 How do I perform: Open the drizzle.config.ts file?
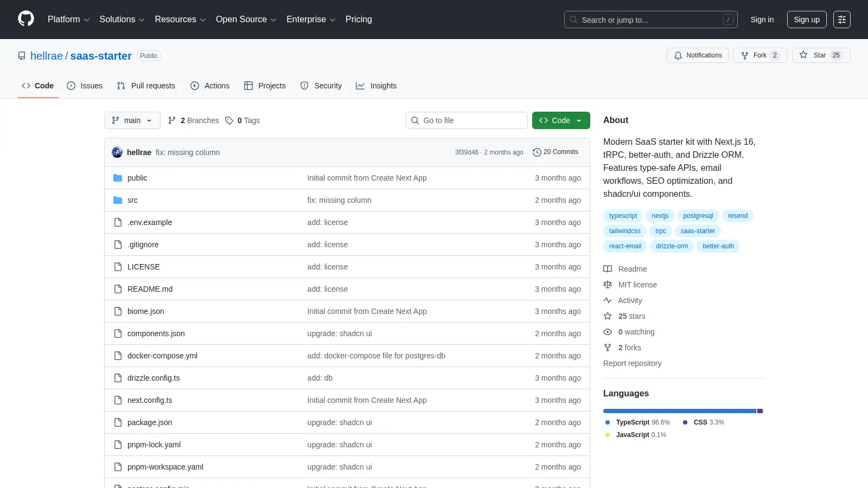(x=154, y=378)
